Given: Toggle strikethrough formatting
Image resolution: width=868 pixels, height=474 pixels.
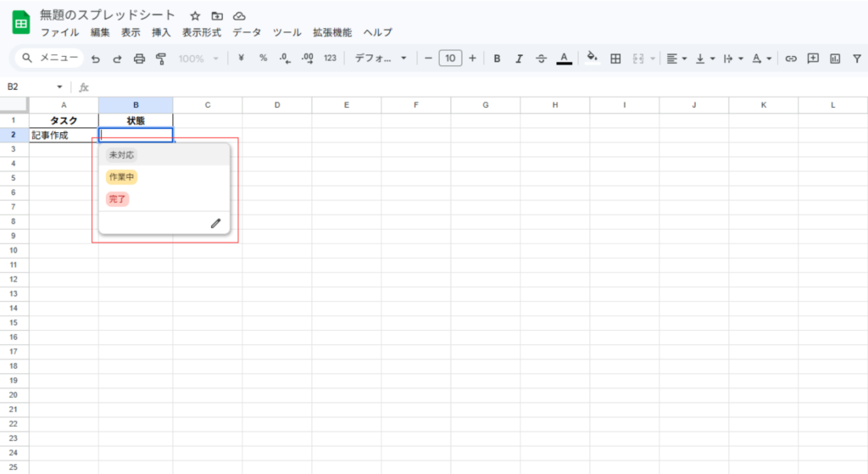Looking at the screenshot, I should (542, 59).
